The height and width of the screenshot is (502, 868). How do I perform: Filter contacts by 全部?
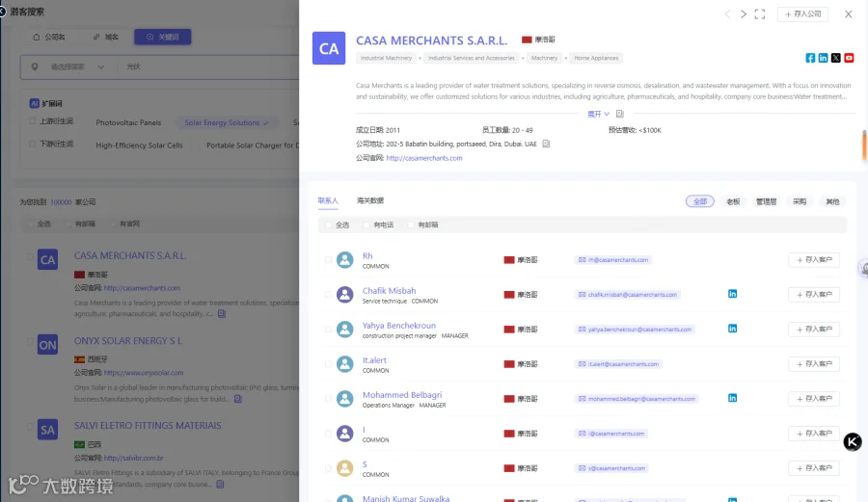[700, 201]
